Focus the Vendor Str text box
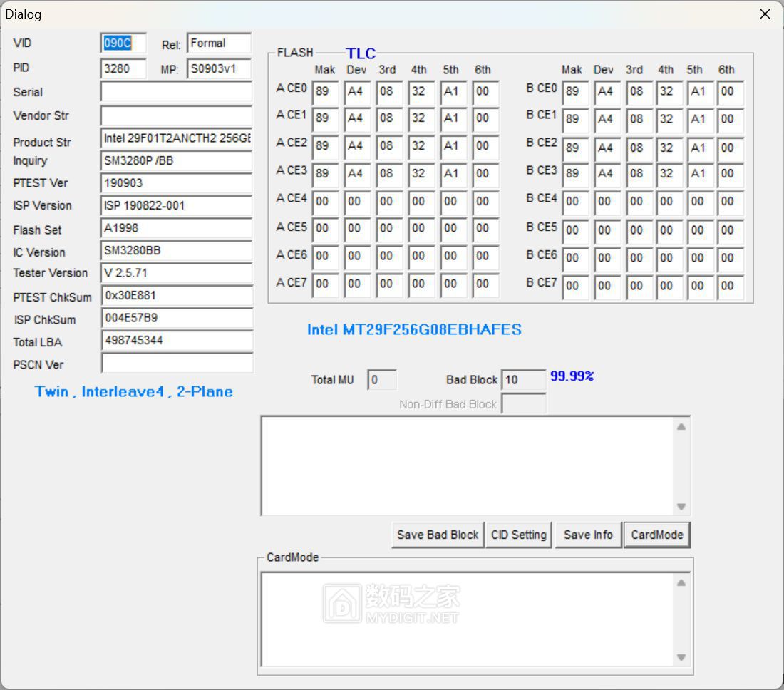 176,115
